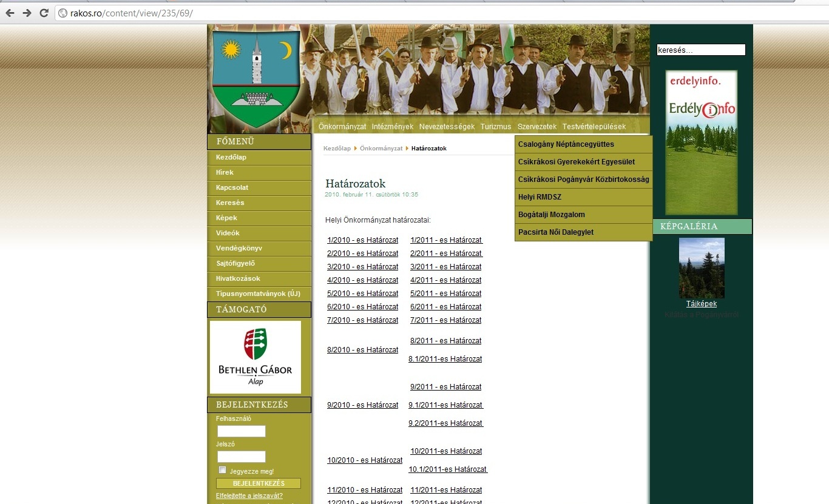Open the Turizmus top menu

point(496,127)
